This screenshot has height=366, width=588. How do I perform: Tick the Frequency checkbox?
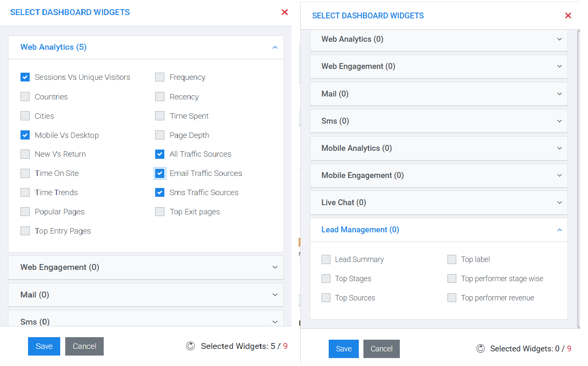point(160,77)
